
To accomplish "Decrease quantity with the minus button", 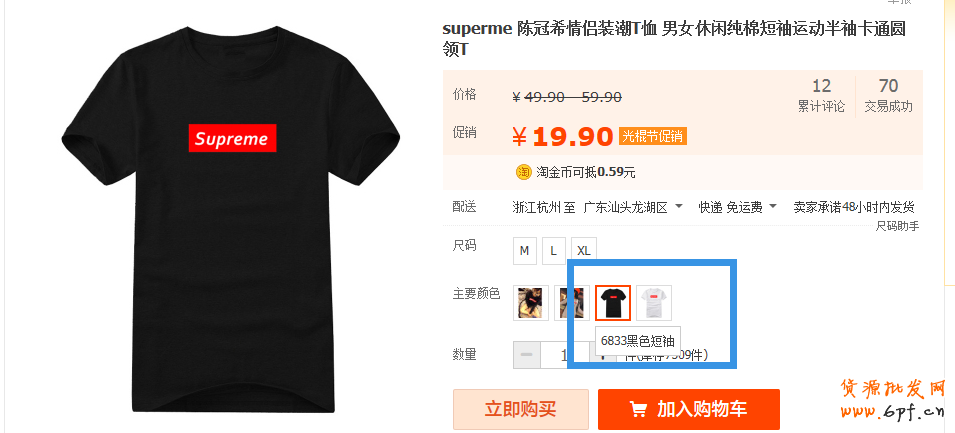I will pos(527,354).
